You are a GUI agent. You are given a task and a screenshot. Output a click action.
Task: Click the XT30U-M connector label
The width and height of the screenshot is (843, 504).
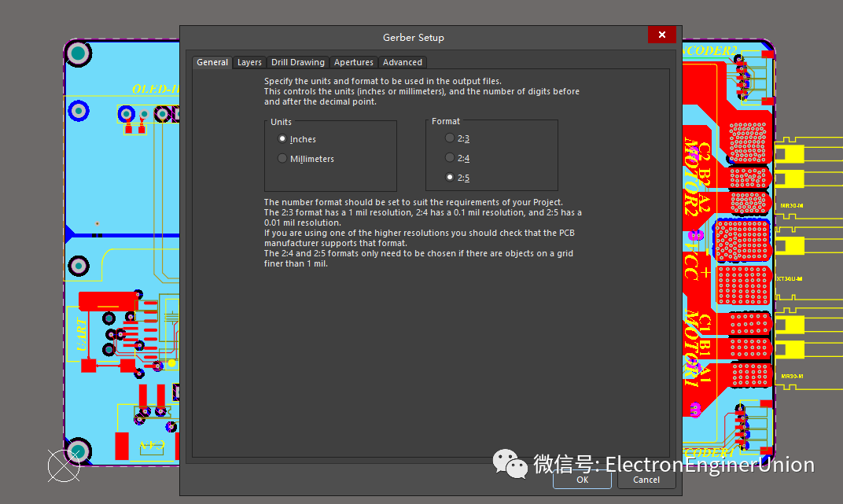(x=790, y=278)
